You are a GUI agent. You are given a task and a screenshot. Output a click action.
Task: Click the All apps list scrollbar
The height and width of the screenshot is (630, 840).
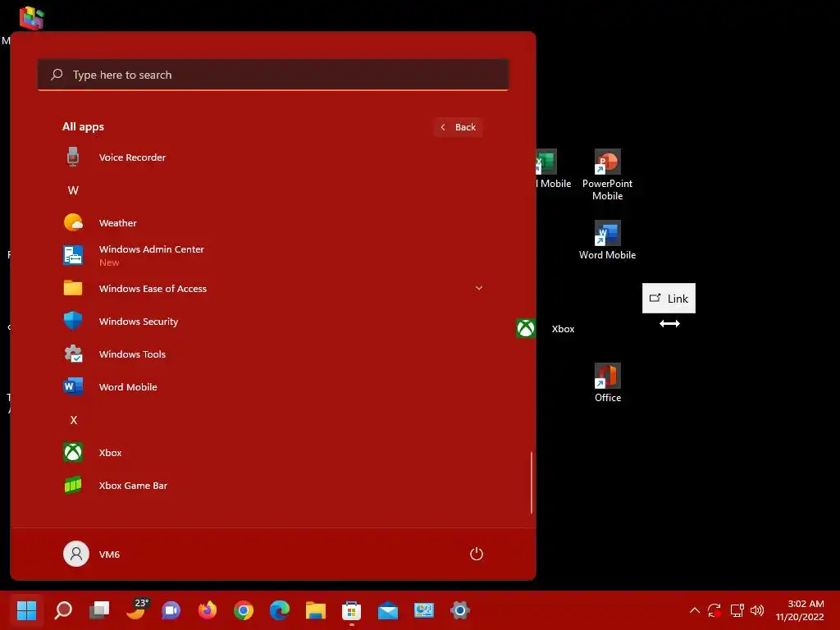pyautogui.click(x=532, y=482)
